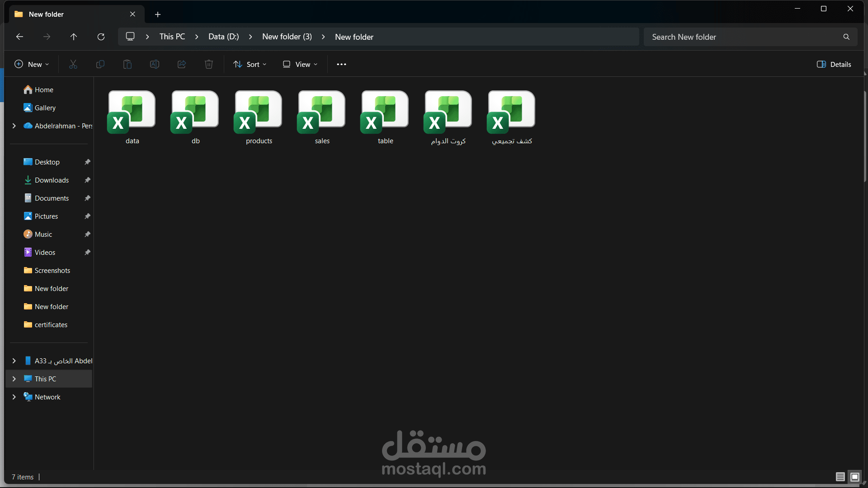
Task: Open chevron after Data (D:) in breadcrumb
Action: point(250,37)
